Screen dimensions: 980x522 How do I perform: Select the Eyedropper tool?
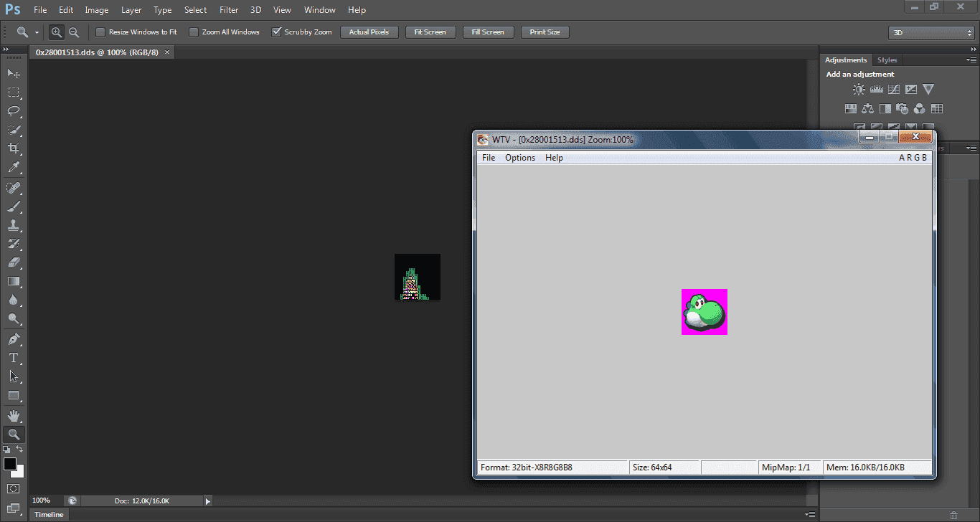point(14,168)
